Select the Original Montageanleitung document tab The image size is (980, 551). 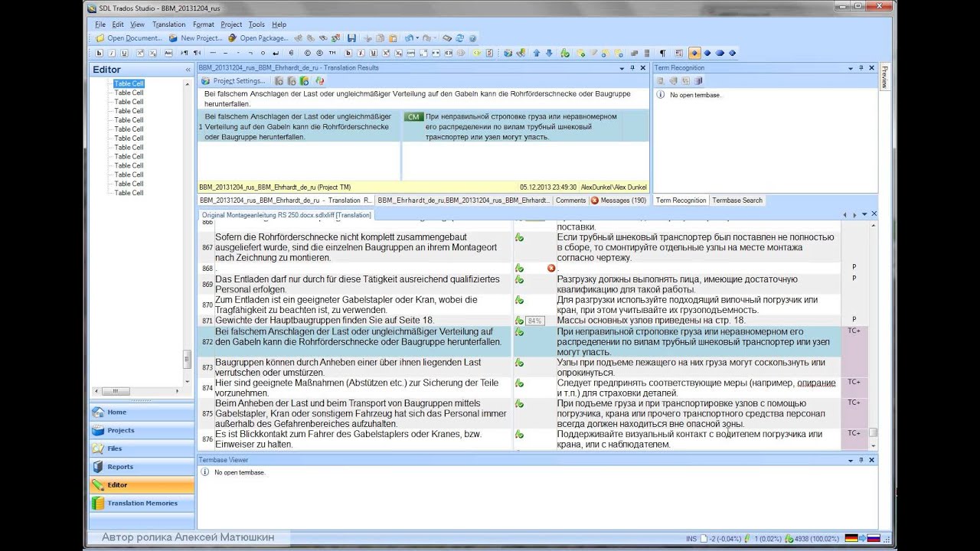286,215
